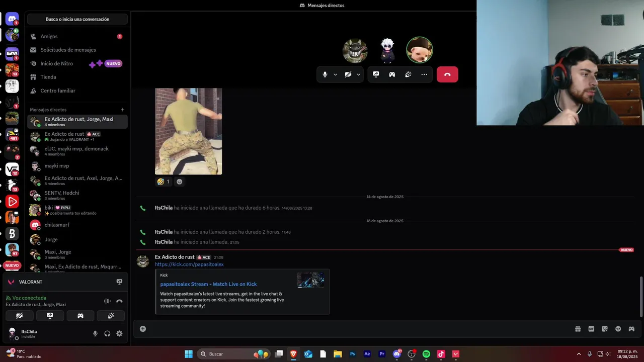
Task: Click green-ringed dog avatar in call
Action: click(x=420, y=50)
